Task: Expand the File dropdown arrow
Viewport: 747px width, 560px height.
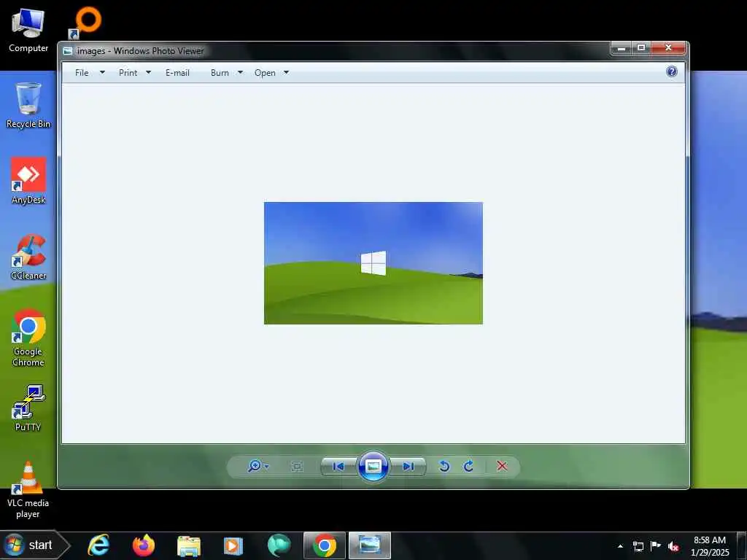Action: (102, 72)
